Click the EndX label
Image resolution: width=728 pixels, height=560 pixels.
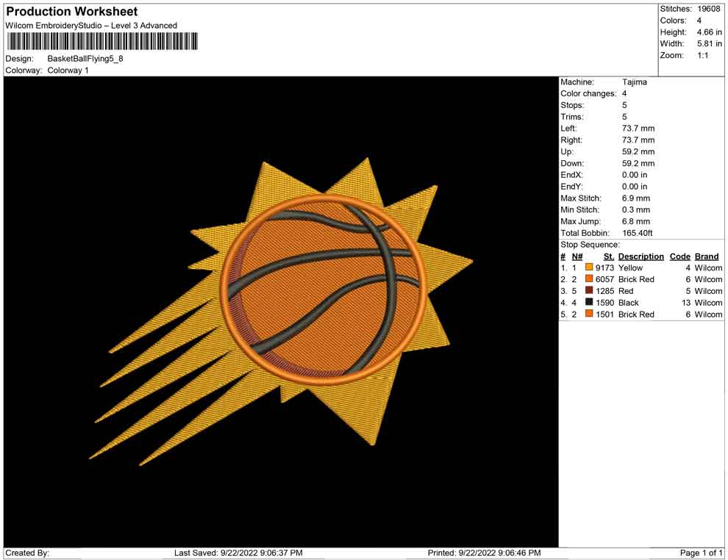(x=571, y=175)
